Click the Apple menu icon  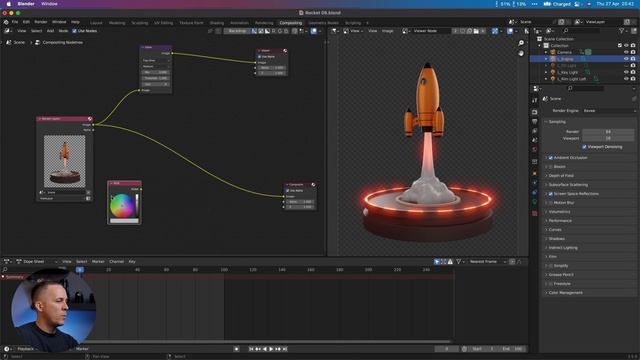click(x=8, y=4)
